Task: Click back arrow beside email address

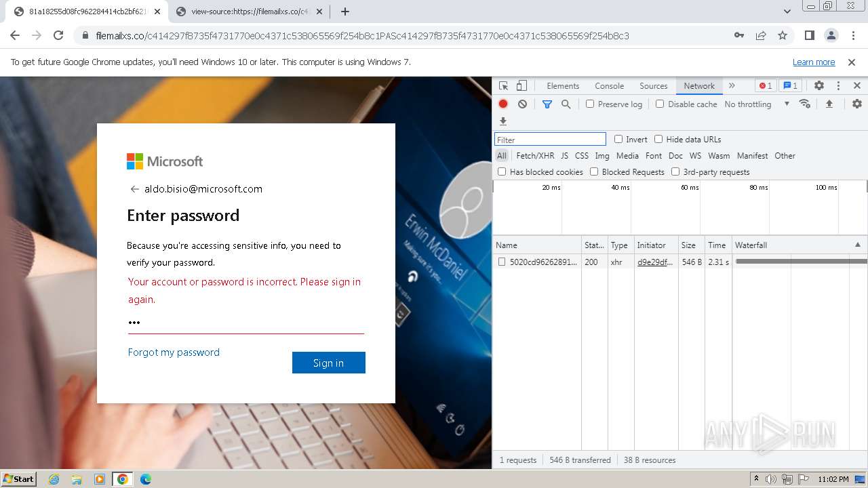Action: 134,189
